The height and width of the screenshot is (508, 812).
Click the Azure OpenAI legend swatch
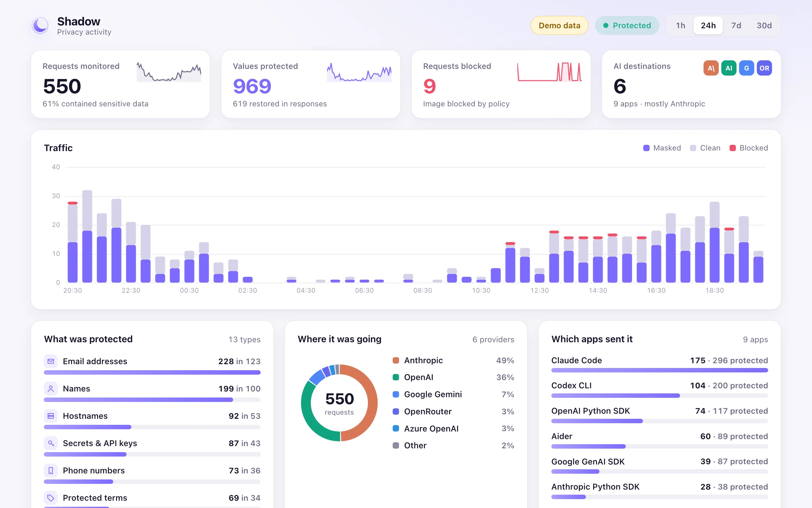[396, 428]
